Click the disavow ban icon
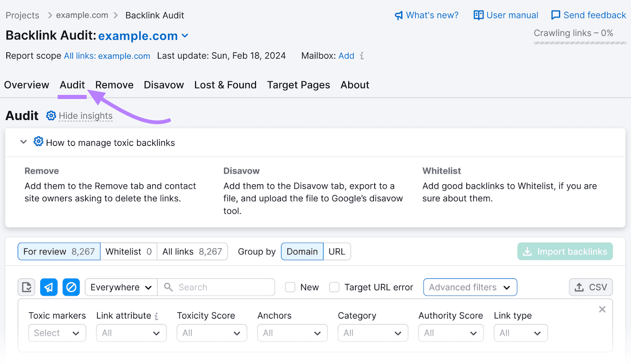The width and height of the screenshot is (631, 364). click(x=71, y=287)
